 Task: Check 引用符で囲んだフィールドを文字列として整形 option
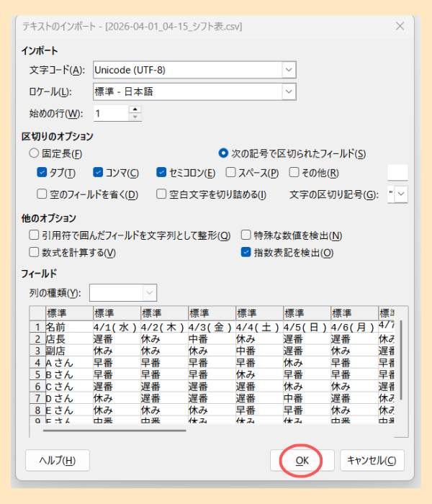[34, 235]
